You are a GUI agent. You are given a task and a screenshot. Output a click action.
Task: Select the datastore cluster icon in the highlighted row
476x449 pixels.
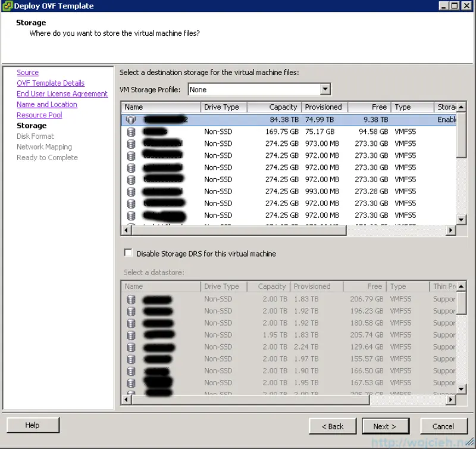[131, 120]
